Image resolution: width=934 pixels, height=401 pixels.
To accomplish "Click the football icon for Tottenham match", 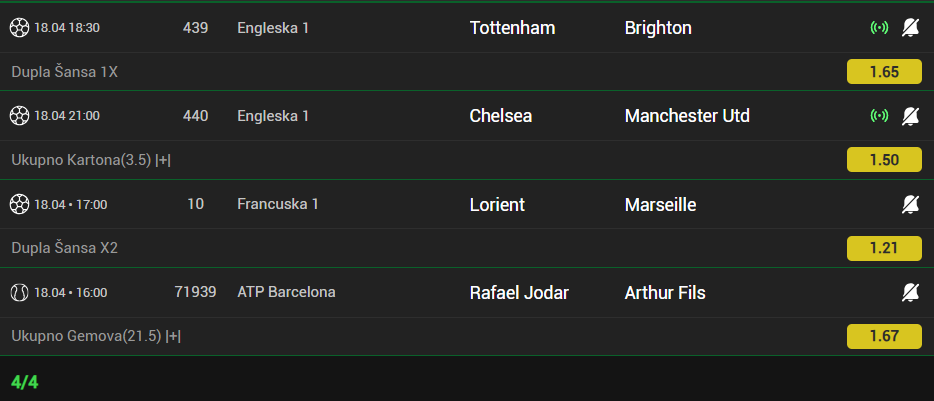I will (20, 28).
